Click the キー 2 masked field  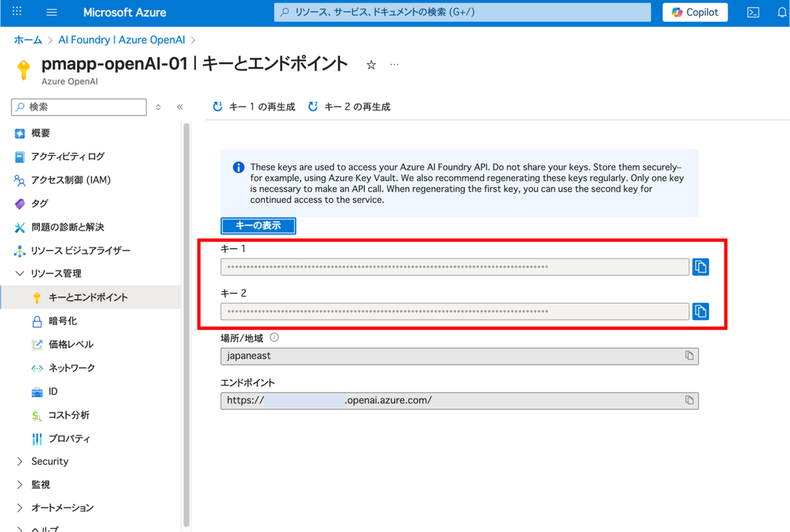[454, 311]
